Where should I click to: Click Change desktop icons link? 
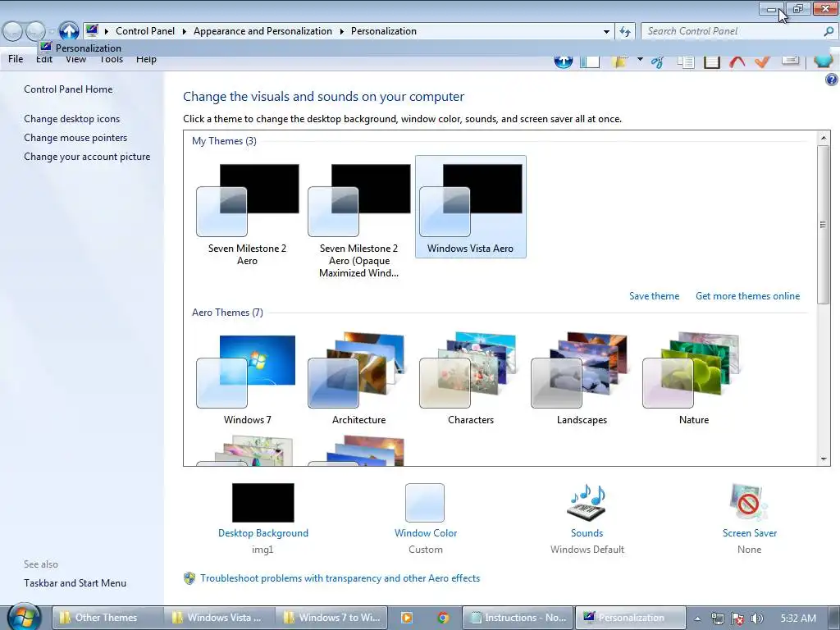[x=72, y=118]
